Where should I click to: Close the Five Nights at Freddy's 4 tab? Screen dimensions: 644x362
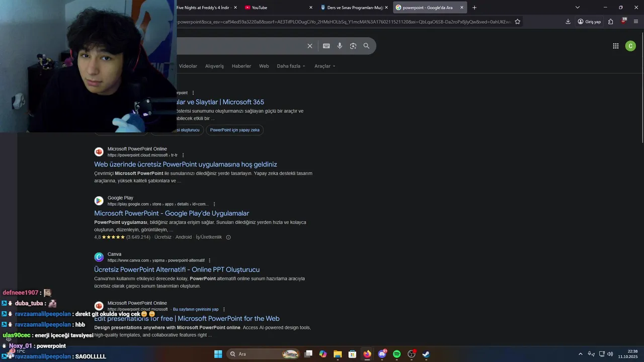[x=235, y=8]
